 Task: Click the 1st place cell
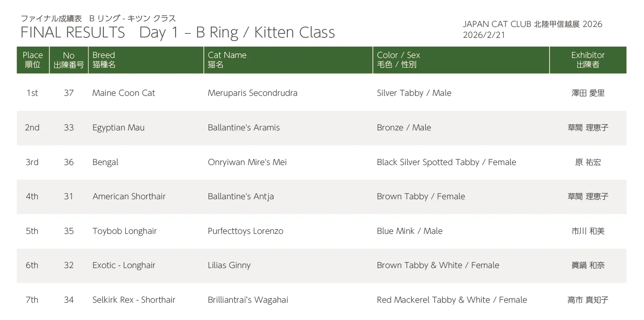pyautogui.click(x=32, y=93)
